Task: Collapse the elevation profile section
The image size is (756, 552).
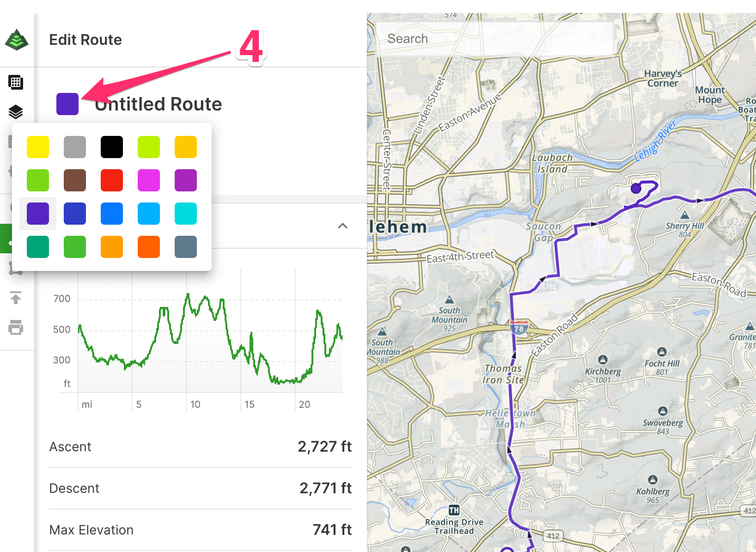Action: point(342,226)
